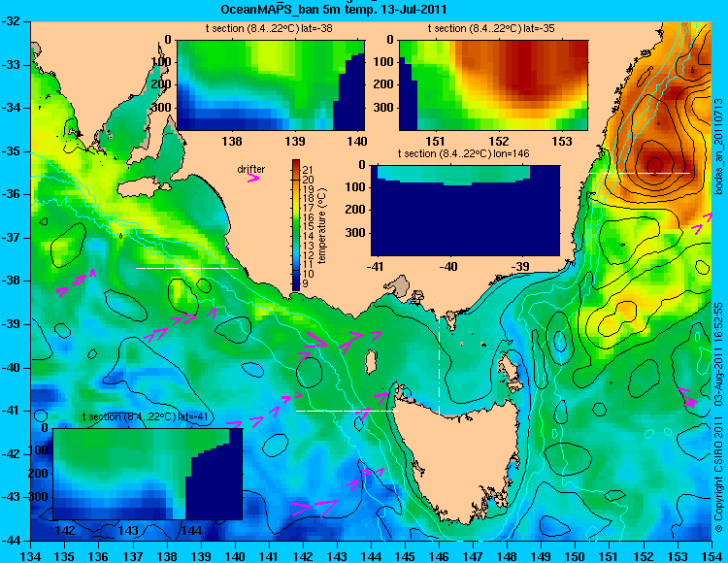Click the dark red warm eddy core
The height and width of the screenshot is (563, 728).
(653, 164)
